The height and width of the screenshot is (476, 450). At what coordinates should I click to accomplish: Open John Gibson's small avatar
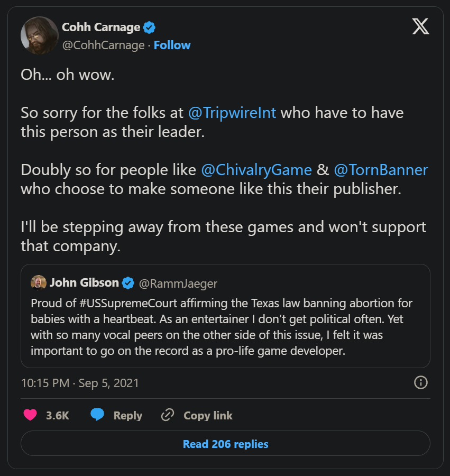click(39, 282)
